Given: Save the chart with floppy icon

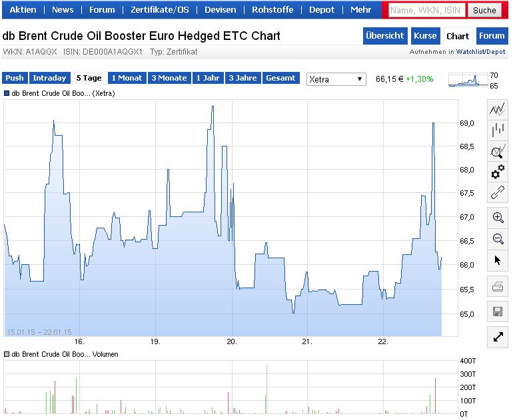Looking at the screenshot, I should pos(497,311).
